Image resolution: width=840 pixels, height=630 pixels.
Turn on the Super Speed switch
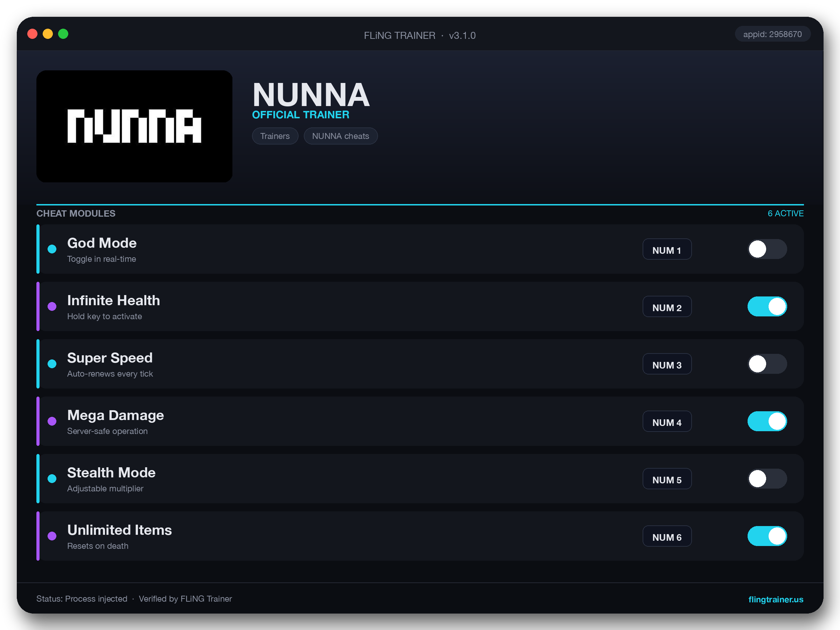coord(767,364)
